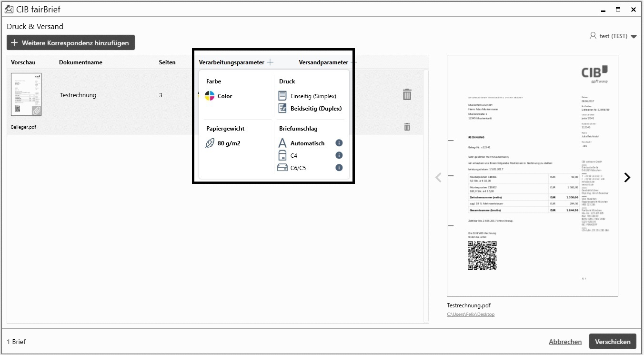This screenshot has height=355, width=644.
Task: Delete the Beileger.pdf attachment with trash icon
Action: click(x=407, y=127)
